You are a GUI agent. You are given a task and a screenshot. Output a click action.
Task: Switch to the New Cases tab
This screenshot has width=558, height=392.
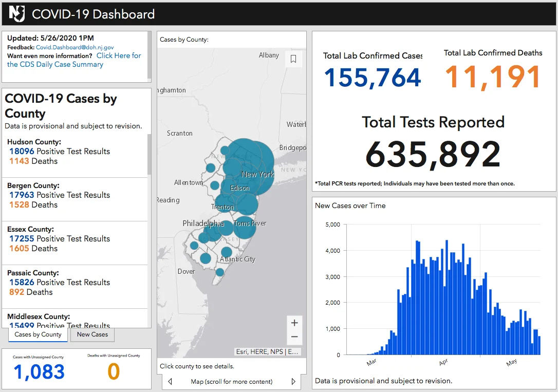[x=92, y=335]
